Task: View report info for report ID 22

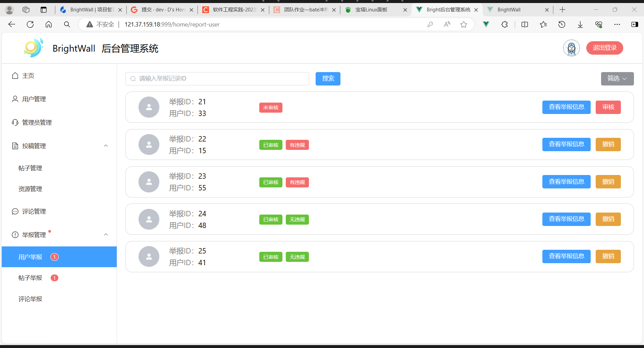Action: (566, 144)
